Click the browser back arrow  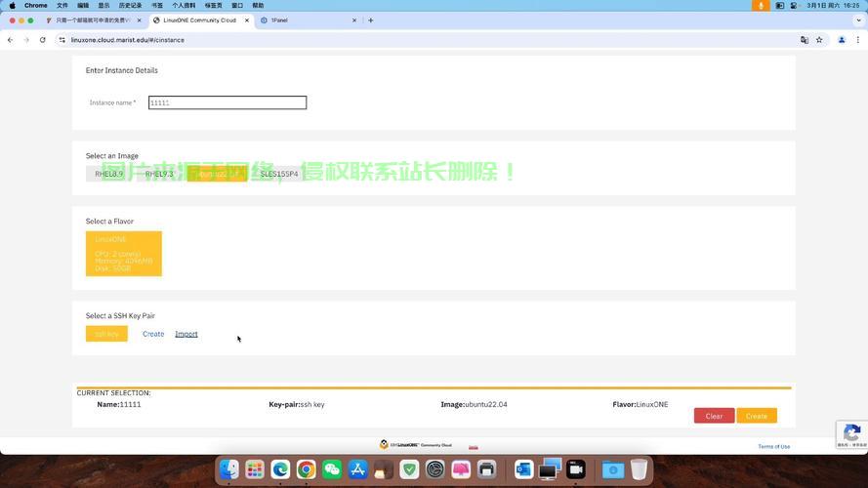point(10,40)
